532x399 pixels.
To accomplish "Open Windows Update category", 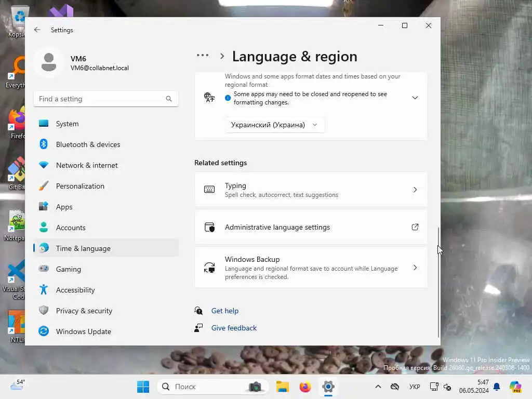I will [106, 331].
